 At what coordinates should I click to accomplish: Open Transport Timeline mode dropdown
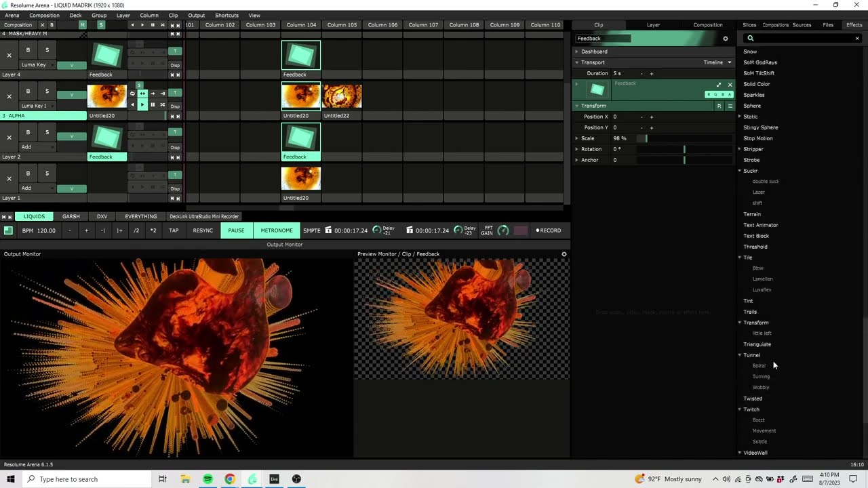pyautogui.click(x=717, y=62)
